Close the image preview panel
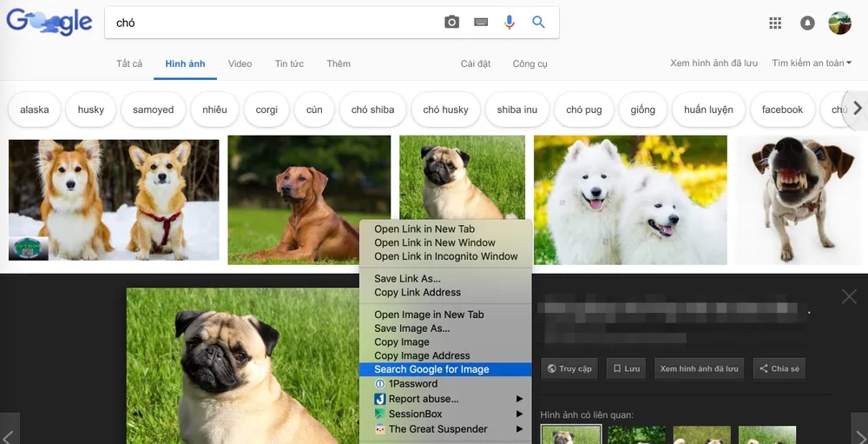The width and height of the screenshot is (868, 444). pyautogui.click(x=849, y=297)
